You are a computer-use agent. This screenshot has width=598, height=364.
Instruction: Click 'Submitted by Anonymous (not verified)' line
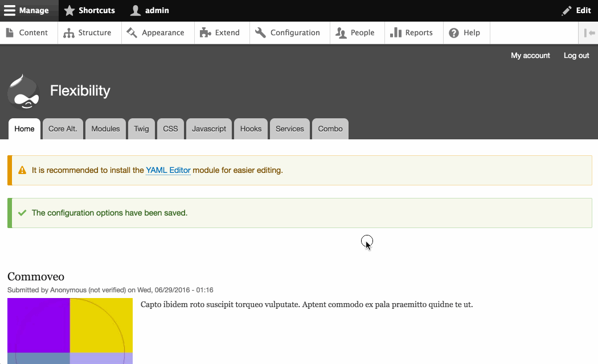coord(110,290)
